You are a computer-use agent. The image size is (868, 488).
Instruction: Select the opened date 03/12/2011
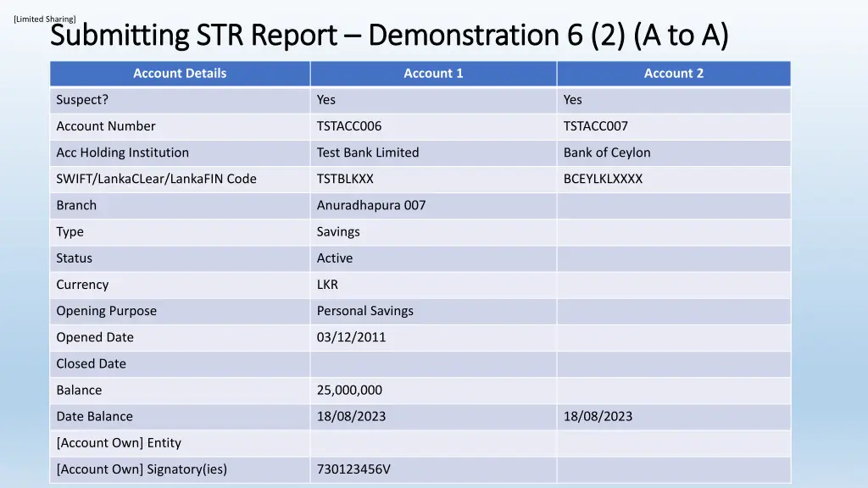(x=352, y=337)
